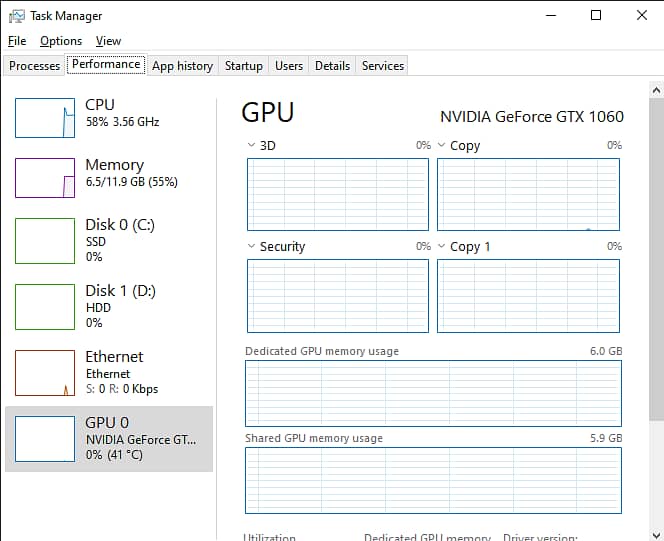Select the Disk 0 (C:) graph thumbnail
Image resolution: width=664 pixels, height=541 pixels.
click(x=45, y=241)
